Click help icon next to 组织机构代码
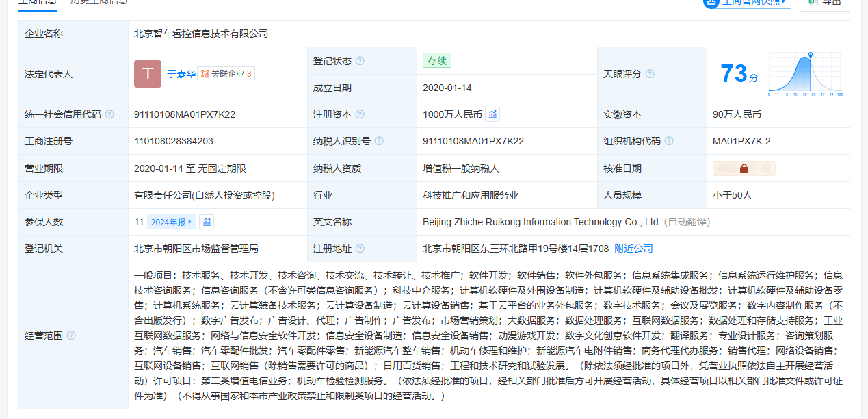This screenshot has width=868, height=419. (669, 141)
